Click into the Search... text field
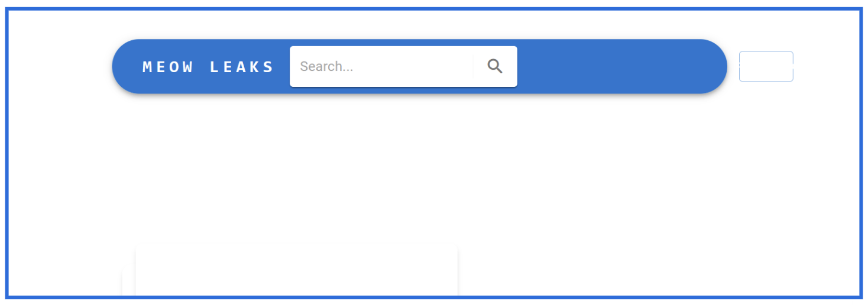 coord(381,66)
